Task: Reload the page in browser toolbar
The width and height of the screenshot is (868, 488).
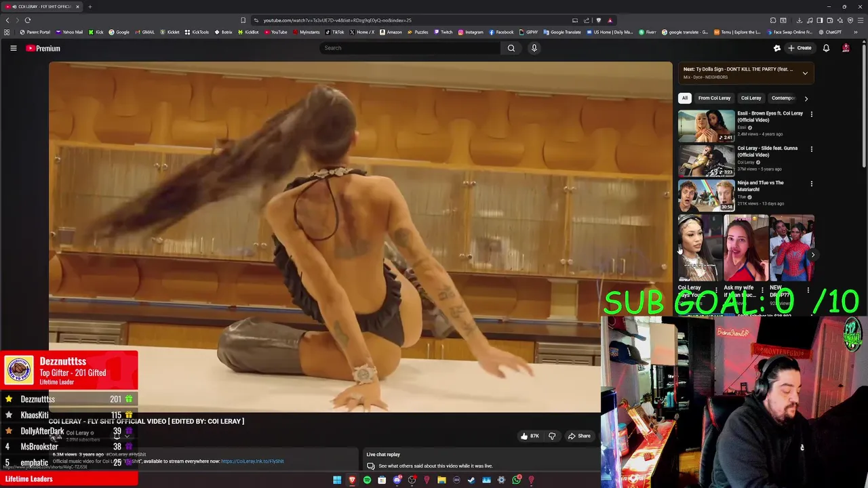Action: click(x=28, y=20)
